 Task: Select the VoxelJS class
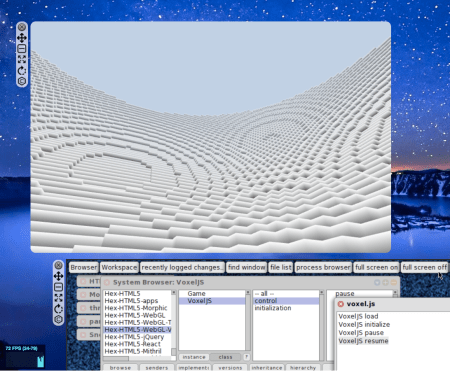pos(212,301)
